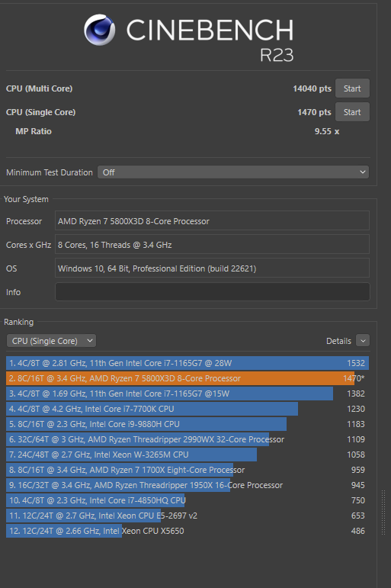Expand the Details dropdown arrow

pos(363,341)
